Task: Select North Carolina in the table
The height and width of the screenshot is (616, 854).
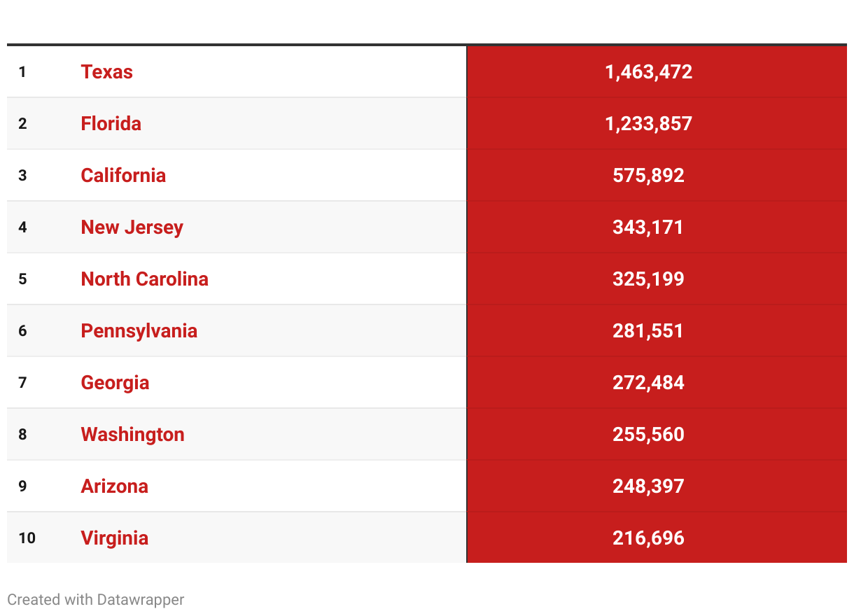Action: [x=144, y=279]
